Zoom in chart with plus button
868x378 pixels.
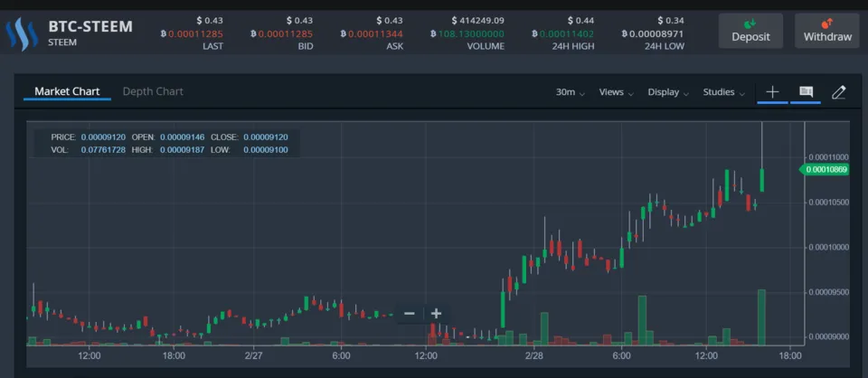pyautogui.click(x=436, y=314)
